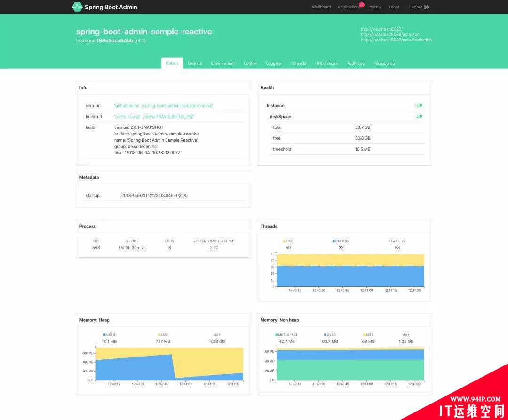Click the free 30.8 GB value
The height and width of the screenshot is (420, 508).
(x=363, y=138)
